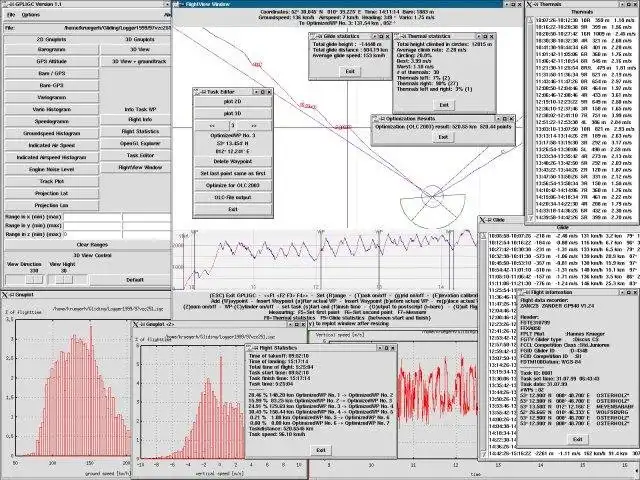Click the X logo on Glide window title
Viewport: 640px width, 480px height.
pyautogui.click(x=482, y=220)
